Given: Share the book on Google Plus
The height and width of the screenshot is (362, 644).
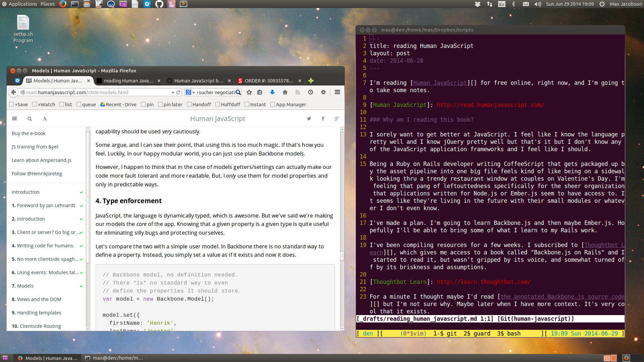Looking at the screenshot, I should point(337,119).
